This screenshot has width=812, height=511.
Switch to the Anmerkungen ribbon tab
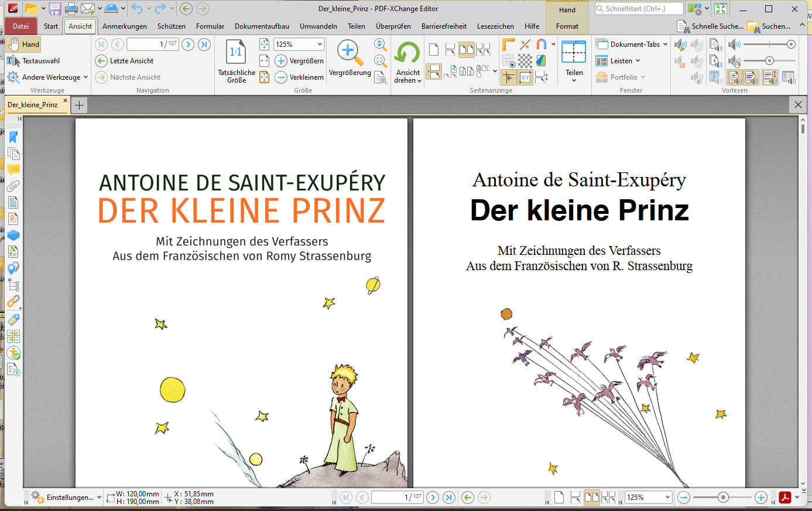(x=125, y=26)
